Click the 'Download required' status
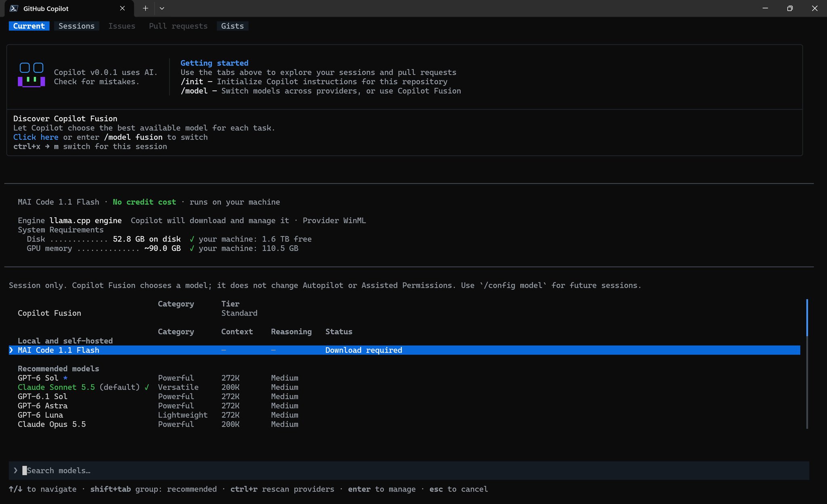The image size is (827, 504). [x=364, y=350]
